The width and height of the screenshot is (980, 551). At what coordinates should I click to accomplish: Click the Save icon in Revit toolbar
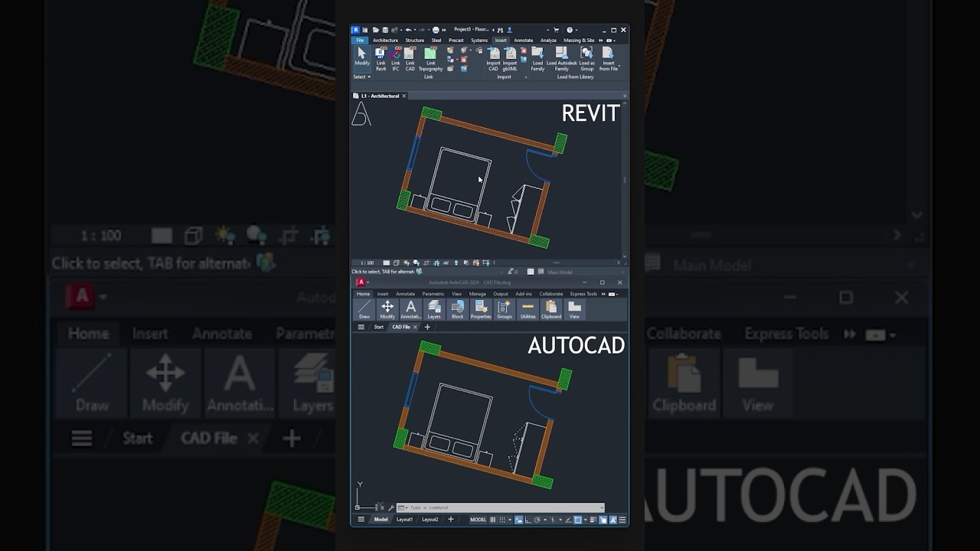pos(385,30)
